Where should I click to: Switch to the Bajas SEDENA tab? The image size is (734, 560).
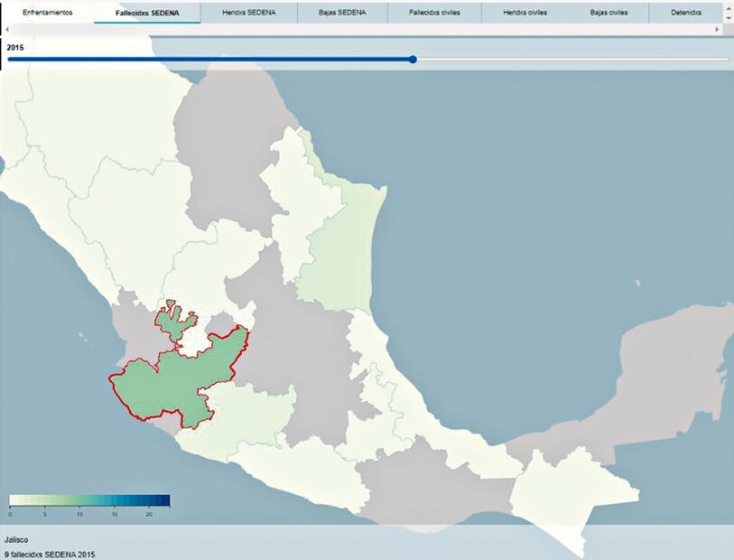point(341,13)
